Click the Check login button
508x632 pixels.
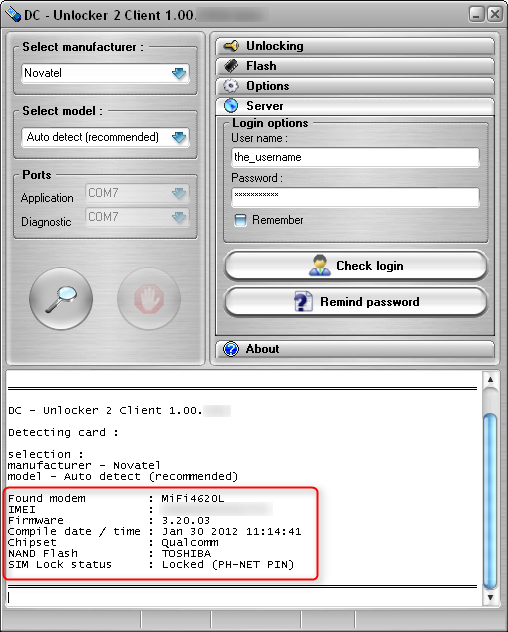pos(356,266)
